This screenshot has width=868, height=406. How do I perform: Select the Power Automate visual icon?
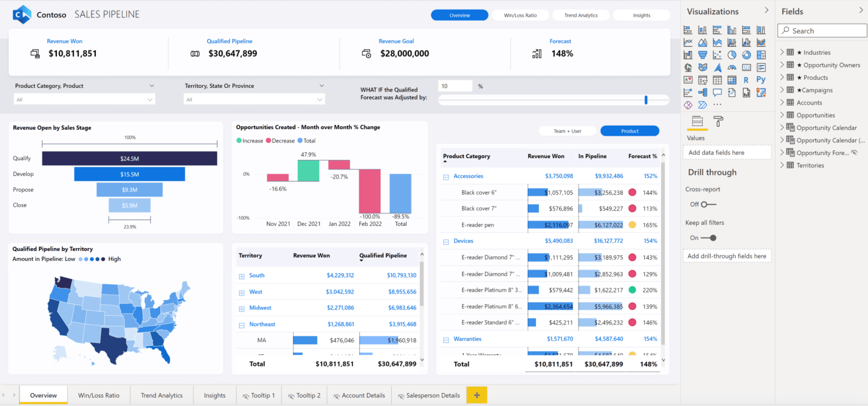703,105
